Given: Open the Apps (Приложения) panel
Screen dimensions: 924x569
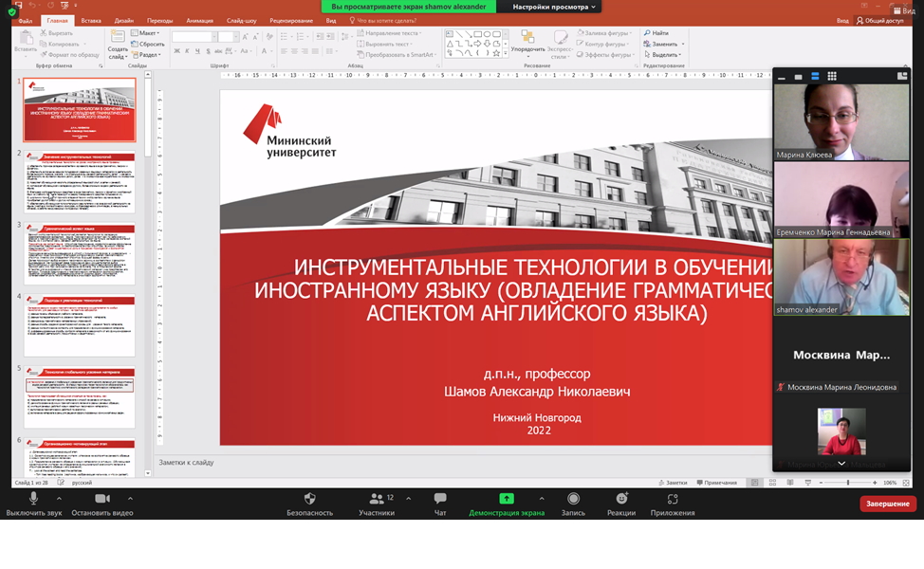Looking at the screenshot, I should click(673, 505).
